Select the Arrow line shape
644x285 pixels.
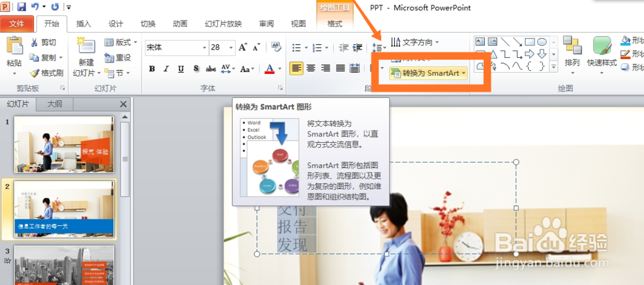tap(518, 42)
